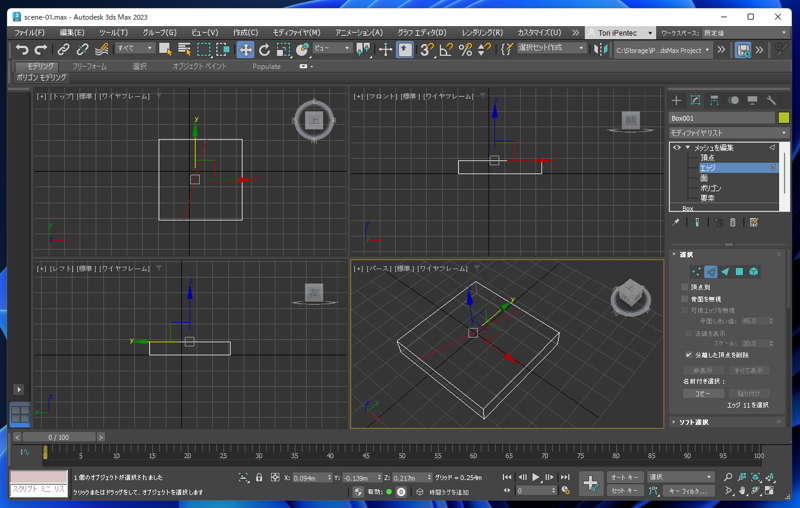Click Rectangular Selection Region icon
Image resolution: width=800 pixels, height=508 pixels.
[x=204, y=49]
